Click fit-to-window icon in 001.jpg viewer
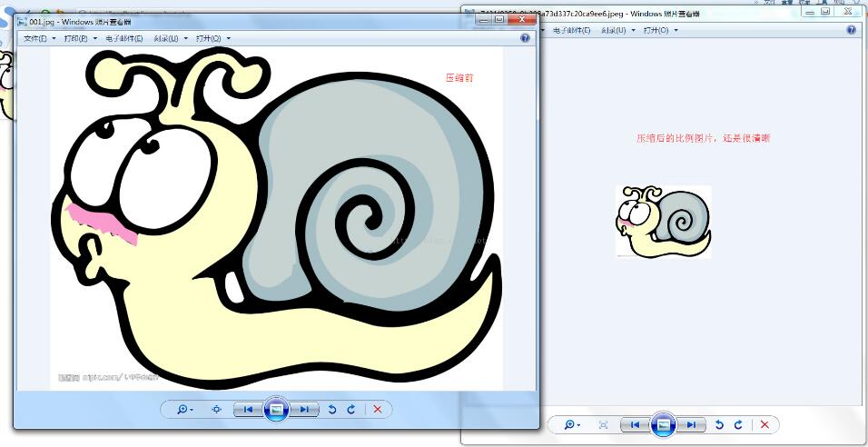 click(x=216, y=410)
